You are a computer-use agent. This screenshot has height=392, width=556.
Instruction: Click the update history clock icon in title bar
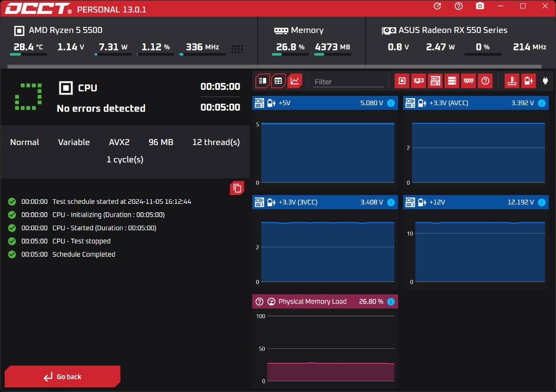437,6
